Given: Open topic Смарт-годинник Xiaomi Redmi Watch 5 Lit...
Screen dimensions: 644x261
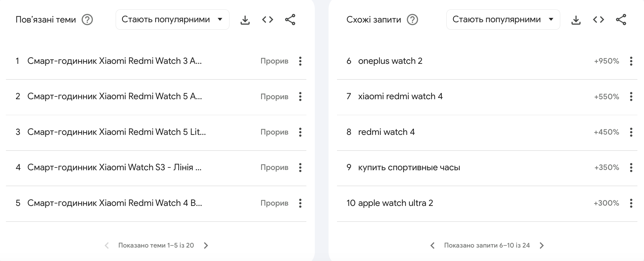Looking at the screenshot, I should coord(116,132).
